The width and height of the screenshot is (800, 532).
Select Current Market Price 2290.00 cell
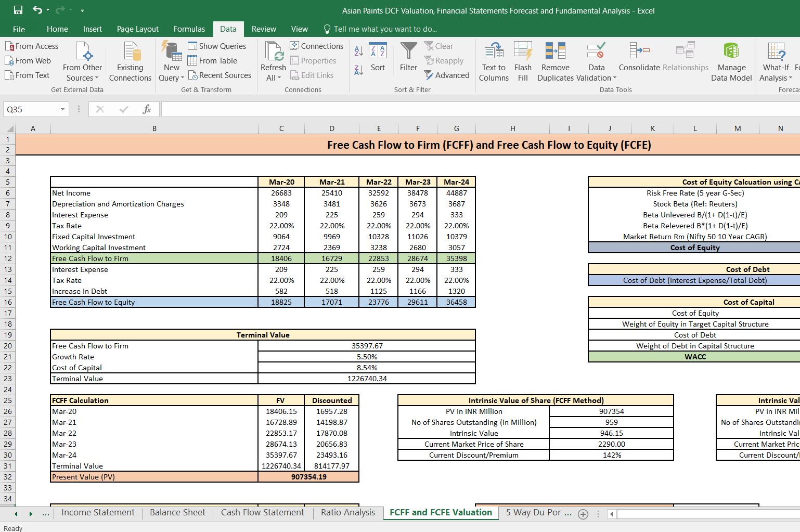612,444
